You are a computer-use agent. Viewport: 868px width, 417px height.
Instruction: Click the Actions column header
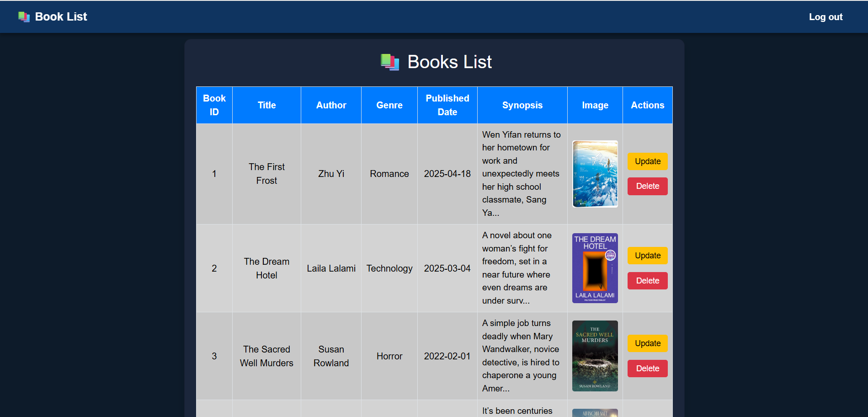[648, 105]
